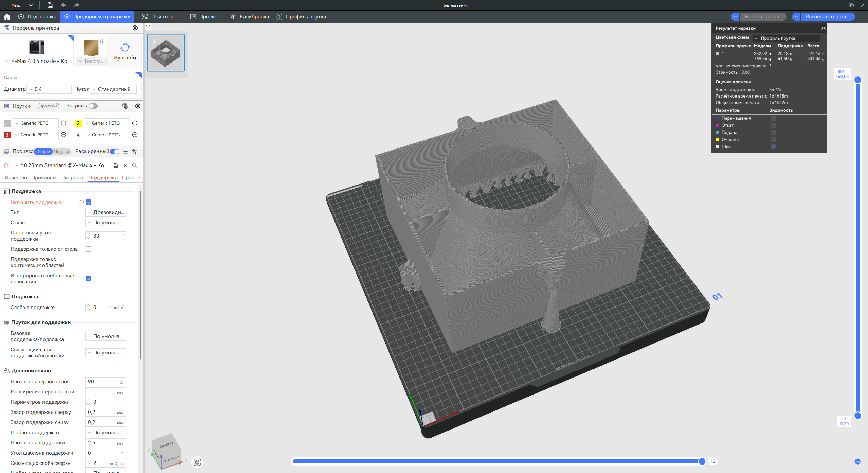
Task: Open Цветовая схема dropdown
Action: click(x=786, y=38)
